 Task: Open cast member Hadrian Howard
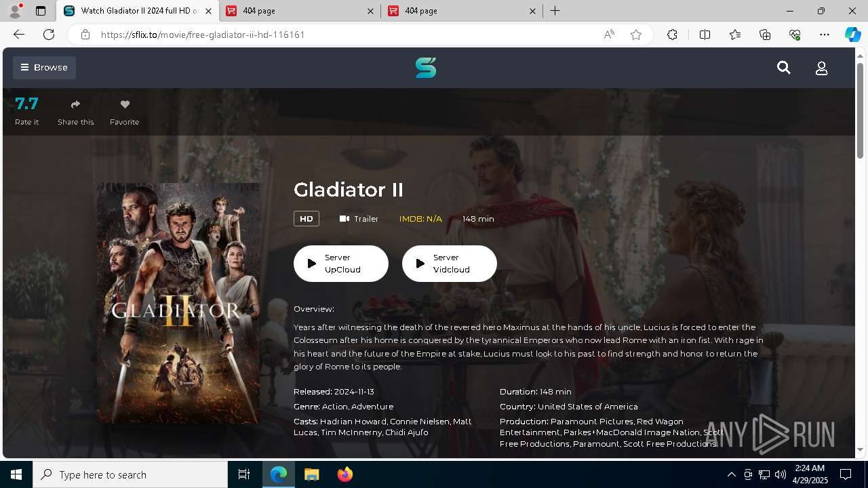coord(353,422)
